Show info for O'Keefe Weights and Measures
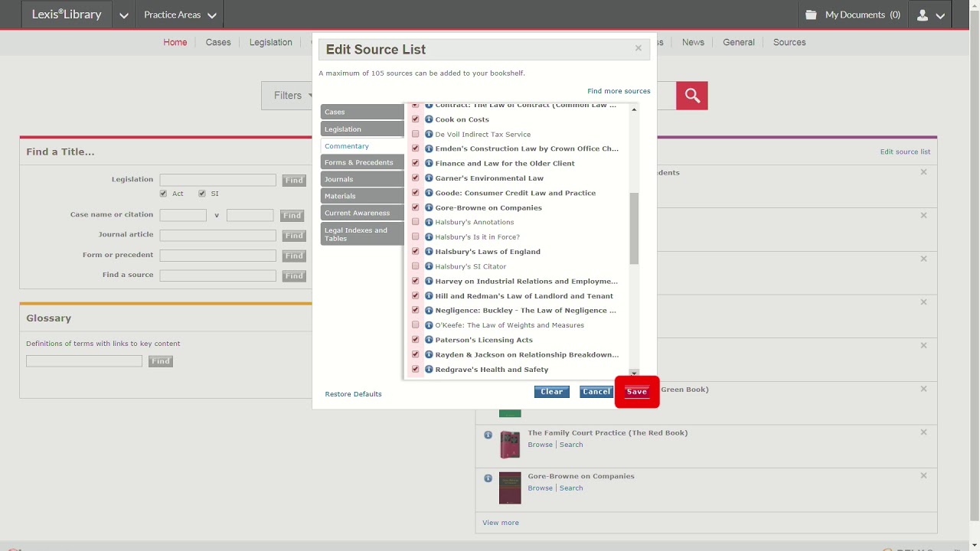980x551 pixels. 429,325
